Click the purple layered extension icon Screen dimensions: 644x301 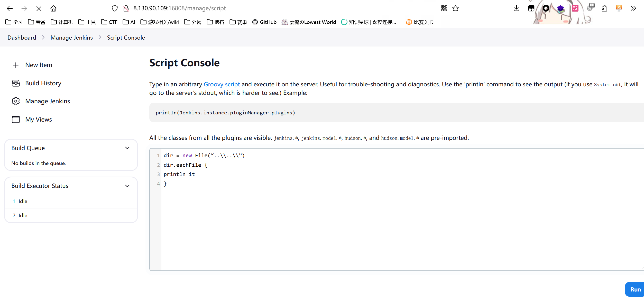560,8
